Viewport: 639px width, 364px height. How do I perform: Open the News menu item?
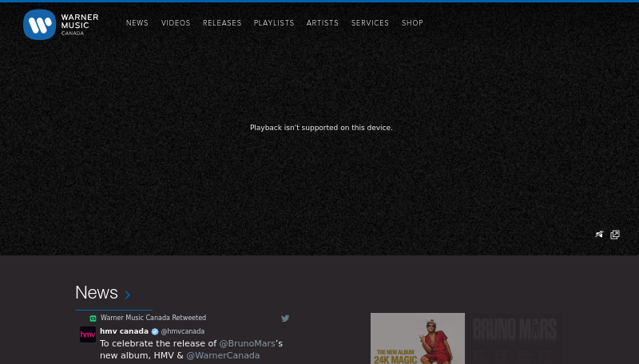[137, 23]
